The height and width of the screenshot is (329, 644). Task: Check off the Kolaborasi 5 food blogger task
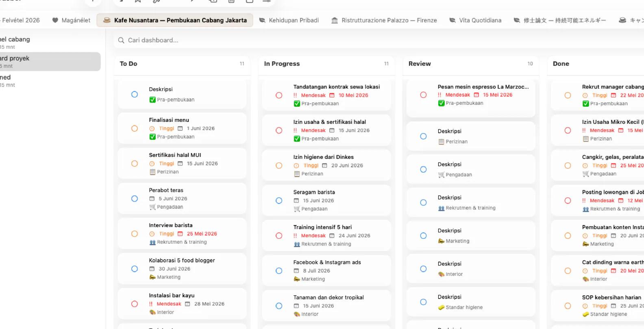[x=135, y=269]
